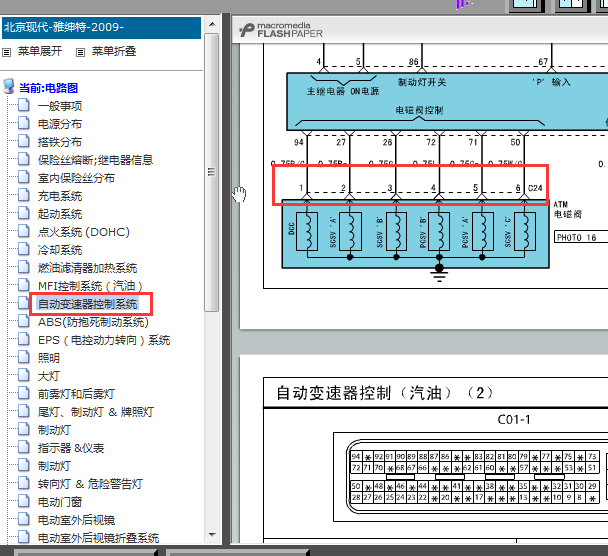608x556 pixels.
Task: Click the page icon beside 一般事项
Action: coord(24,105)
